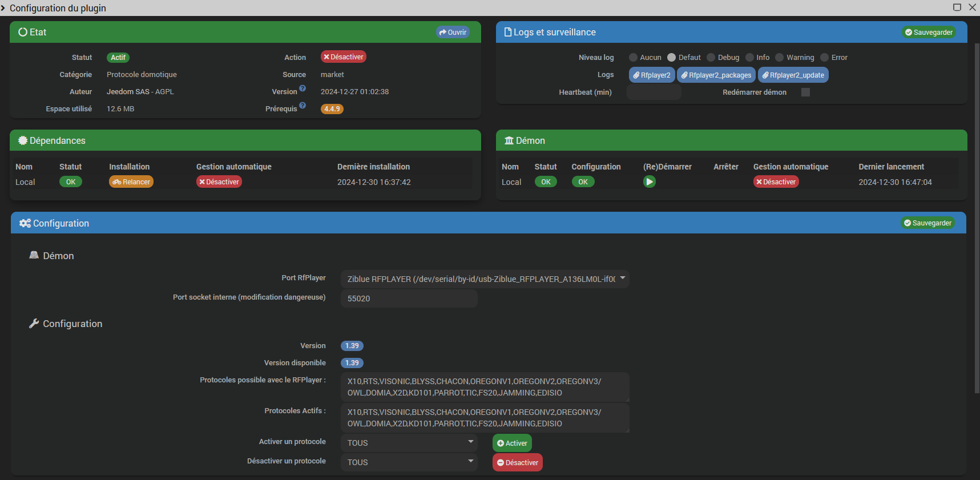
Task: Click the Heartbeat (min) input field
Action: [x=654, y=92]
